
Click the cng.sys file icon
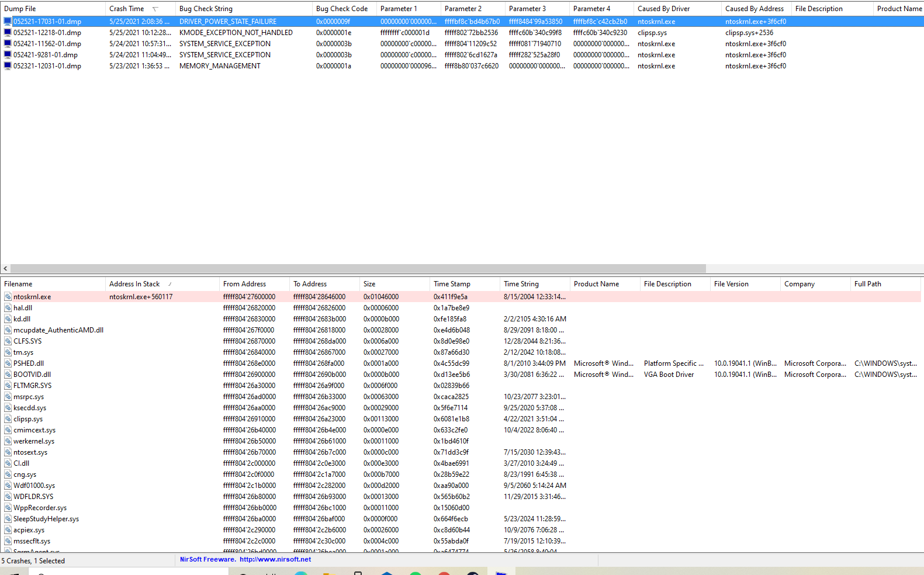point(8,474)
